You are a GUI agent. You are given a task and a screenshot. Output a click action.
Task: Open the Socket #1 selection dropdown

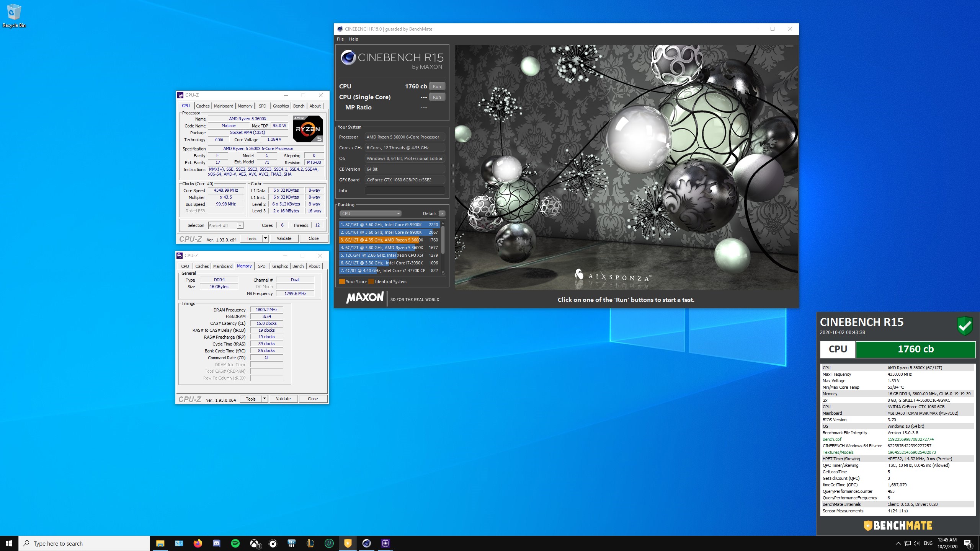225,225
